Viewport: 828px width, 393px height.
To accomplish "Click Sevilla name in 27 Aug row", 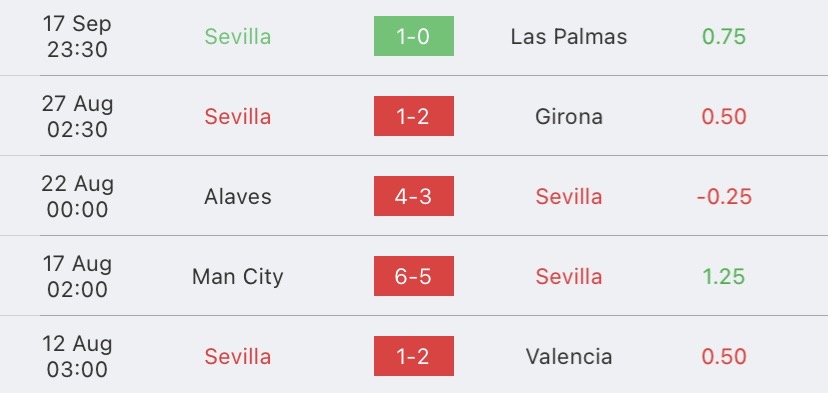I will click(x=238, y=116).
